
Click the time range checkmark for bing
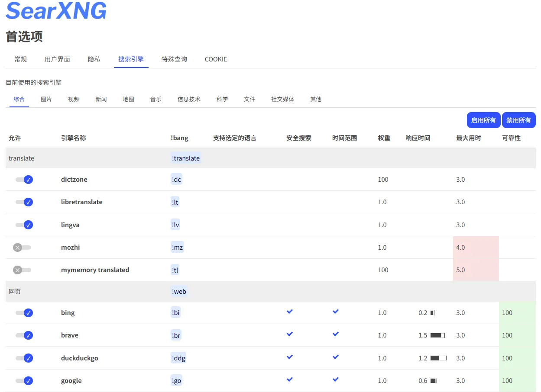point(336,312)
